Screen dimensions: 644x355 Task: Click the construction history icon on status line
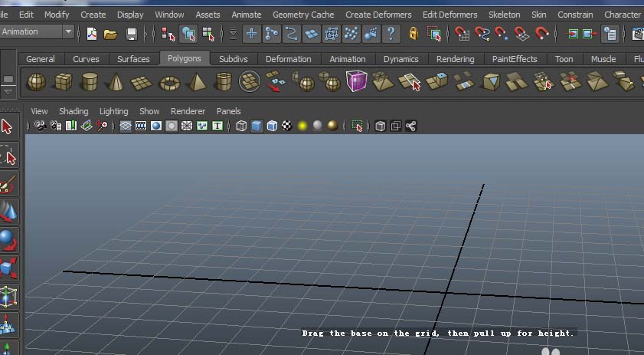pyautogui.click(x=610, y=34)
